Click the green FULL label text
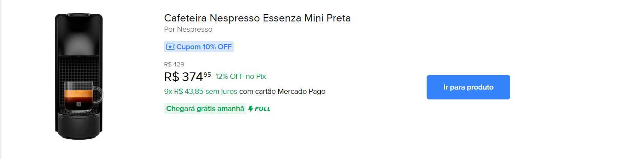The image size is (644, 159). pyautogui.click(x=262, y=109)
